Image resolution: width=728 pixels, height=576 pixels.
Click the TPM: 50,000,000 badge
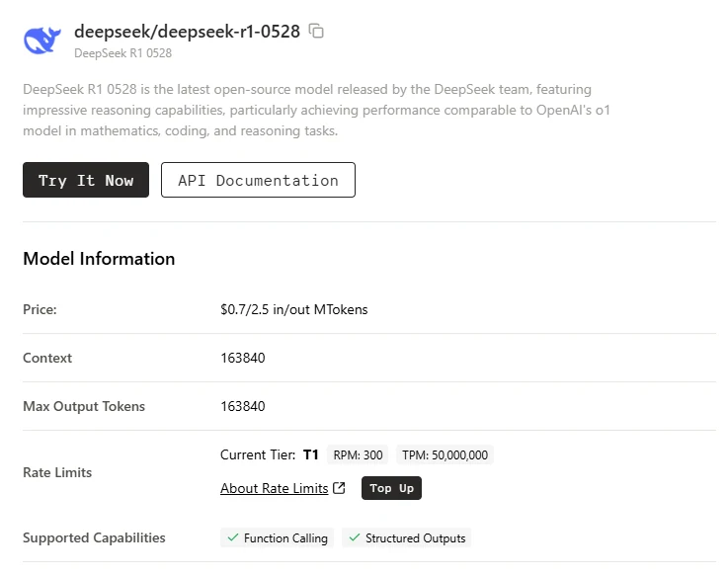[445, 454]
